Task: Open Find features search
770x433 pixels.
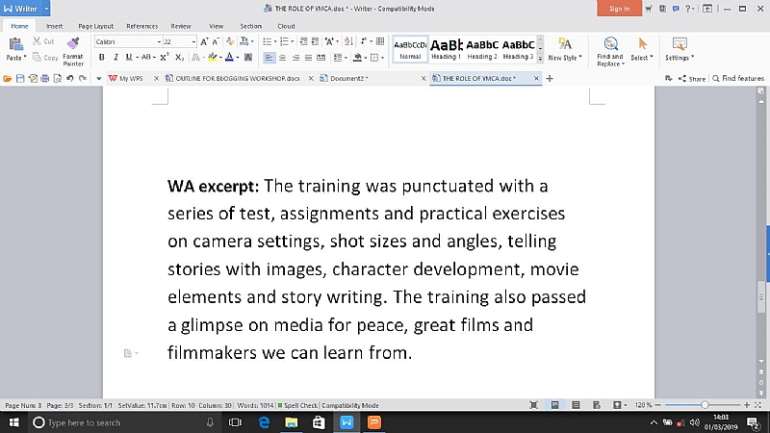Action: (x=739, y=79)
